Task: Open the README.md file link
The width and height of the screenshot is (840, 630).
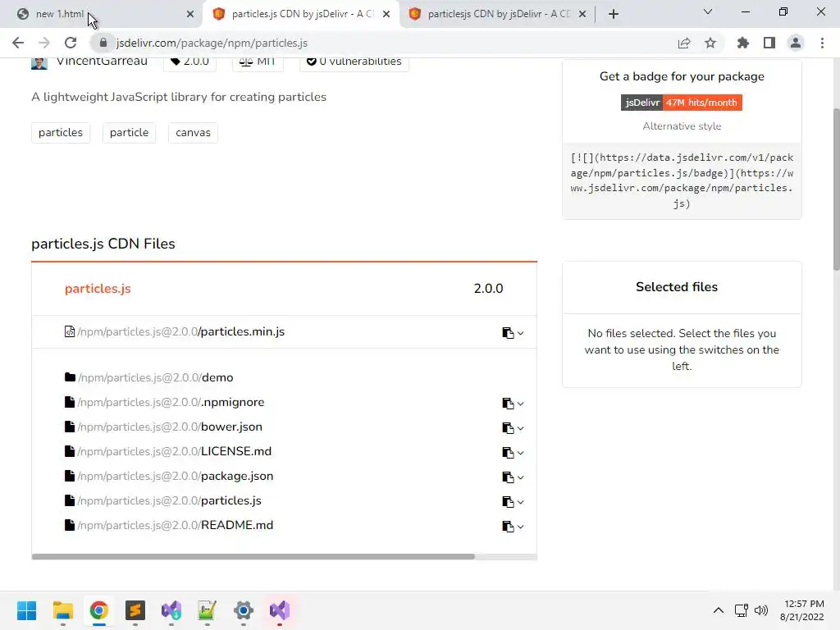Action: (x=176, y=526)
